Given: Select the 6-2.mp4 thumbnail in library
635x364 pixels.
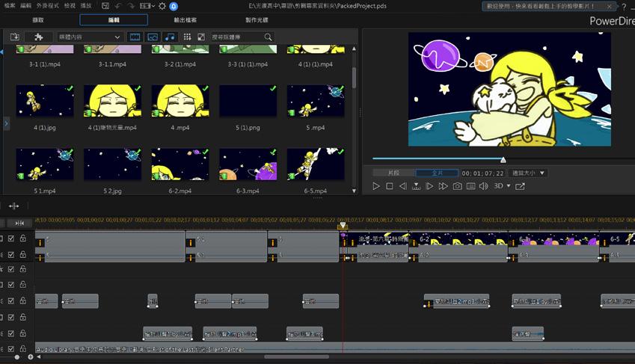Looking at the screenshot, I should [180, 164].
